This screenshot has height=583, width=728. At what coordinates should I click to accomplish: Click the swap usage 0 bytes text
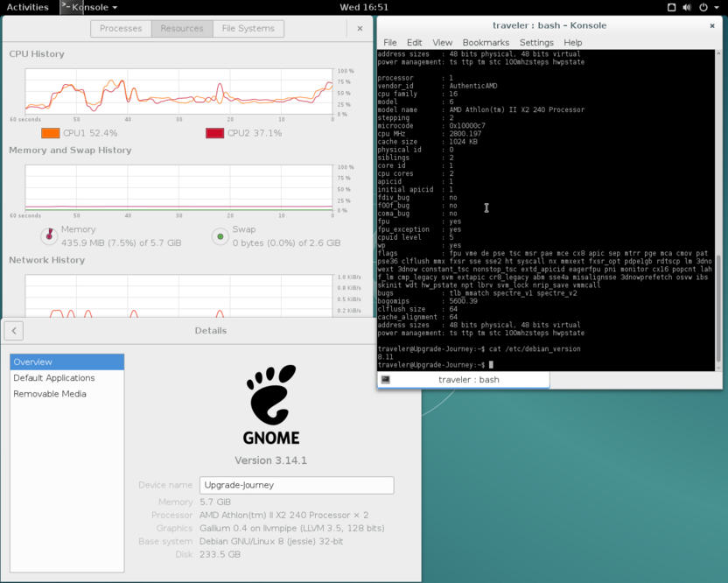tap(286, 243)
